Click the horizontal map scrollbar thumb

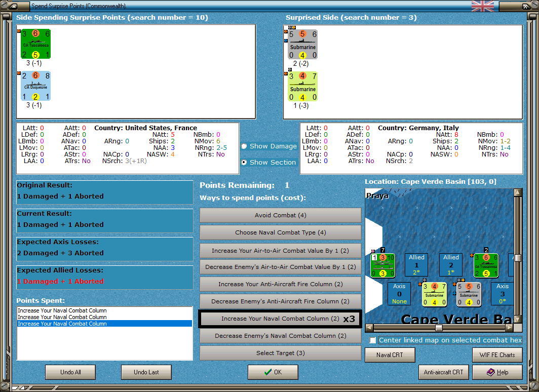pos(439,328)
